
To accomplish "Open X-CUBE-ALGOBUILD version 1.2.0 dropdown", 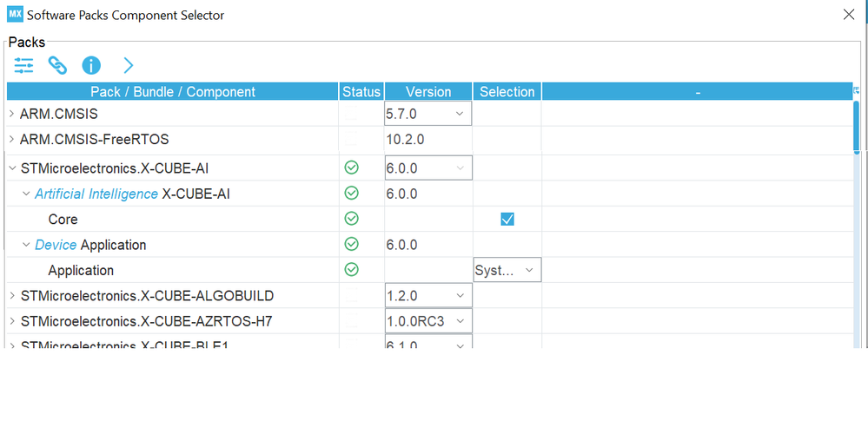I will coord(427,295).
